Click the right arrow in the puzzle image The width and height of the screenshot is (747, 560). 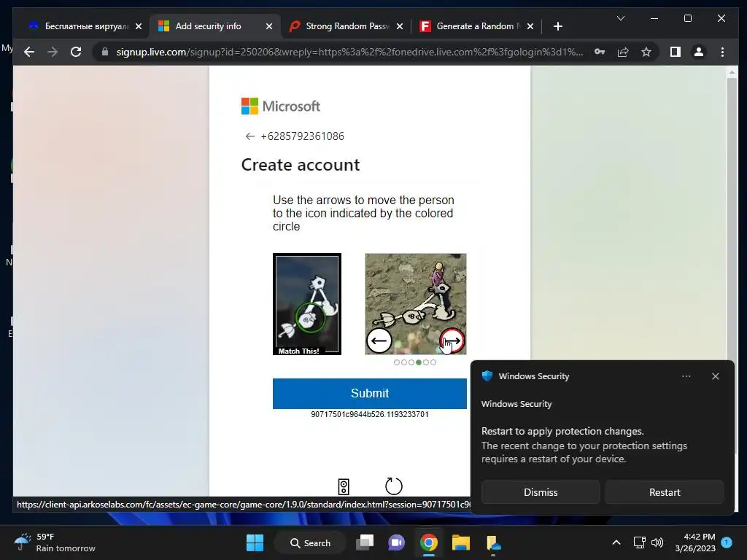(452, 341)
